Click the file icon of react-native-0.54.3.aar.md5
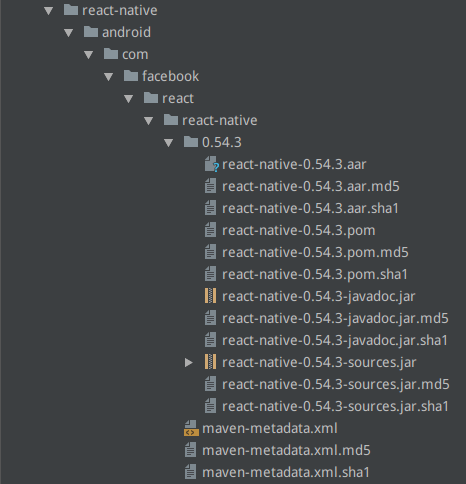 pos(210,186)
